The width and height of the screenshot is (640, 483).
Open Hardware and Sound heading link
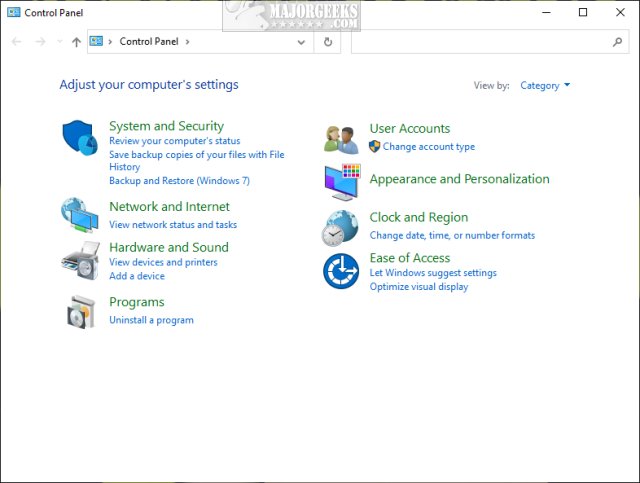coord(169,247)
